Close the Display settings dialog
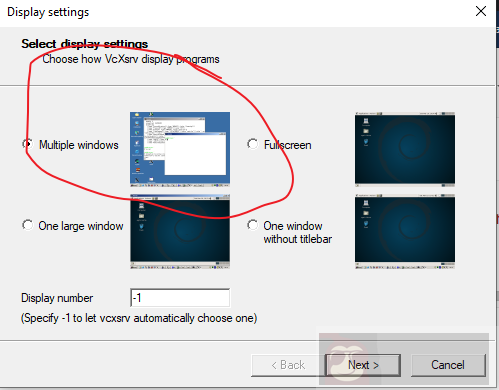Screen dimensions: 499x390 click(x=481, y=12)
